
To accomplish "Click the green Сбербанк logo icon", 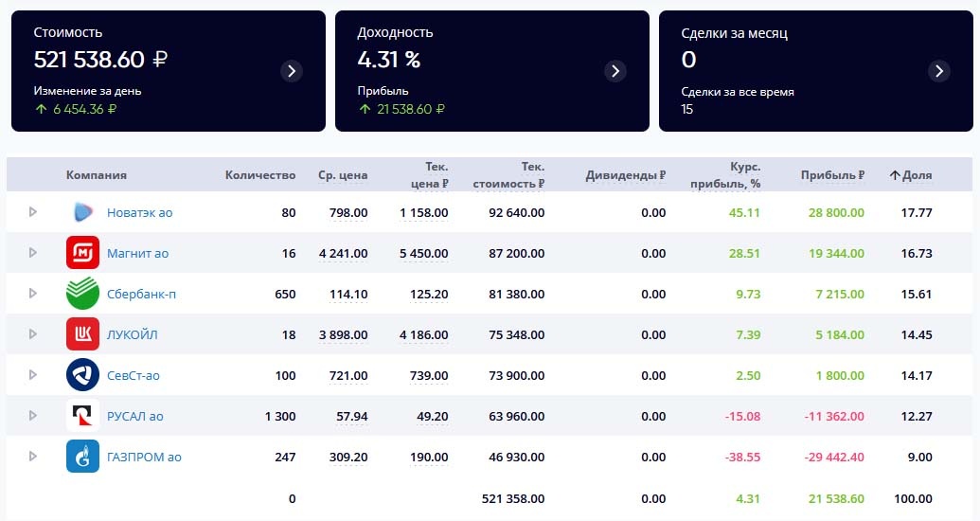I will click(82, 294).
